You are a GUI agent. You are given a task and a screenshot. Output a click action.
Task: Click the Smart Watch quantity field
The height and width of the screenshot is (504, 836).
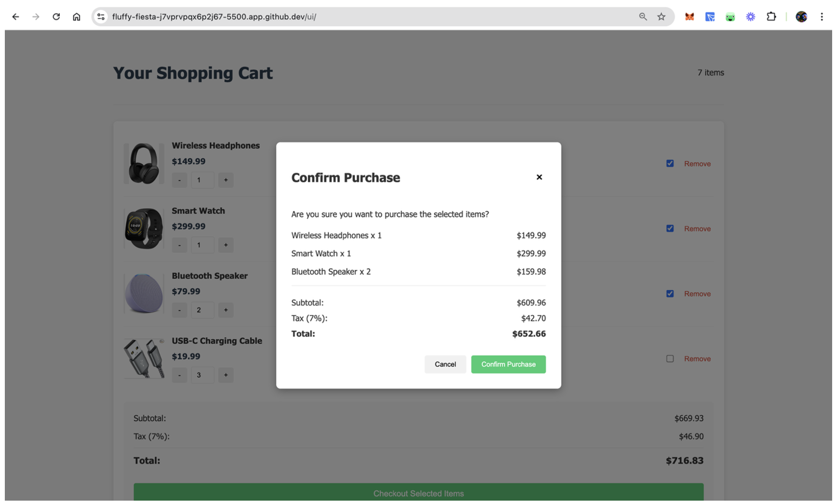[202, 245]
